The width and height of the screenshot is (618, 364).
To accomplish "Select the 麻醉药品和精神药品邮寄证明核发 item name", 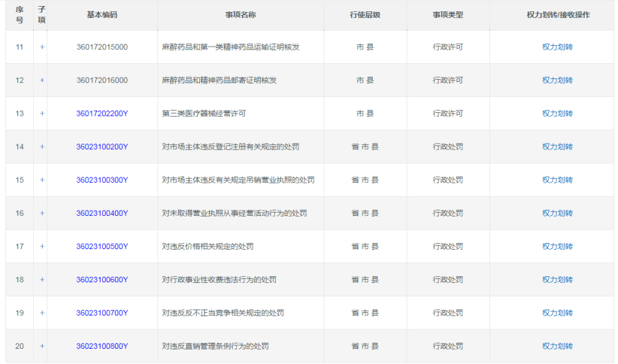I will pos(219,80).
